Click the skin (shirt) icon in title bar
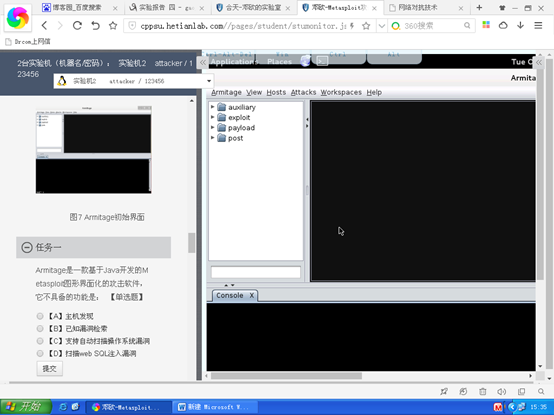Image resolution: width=554 pixels, height=415 pixels. point(502,8)
